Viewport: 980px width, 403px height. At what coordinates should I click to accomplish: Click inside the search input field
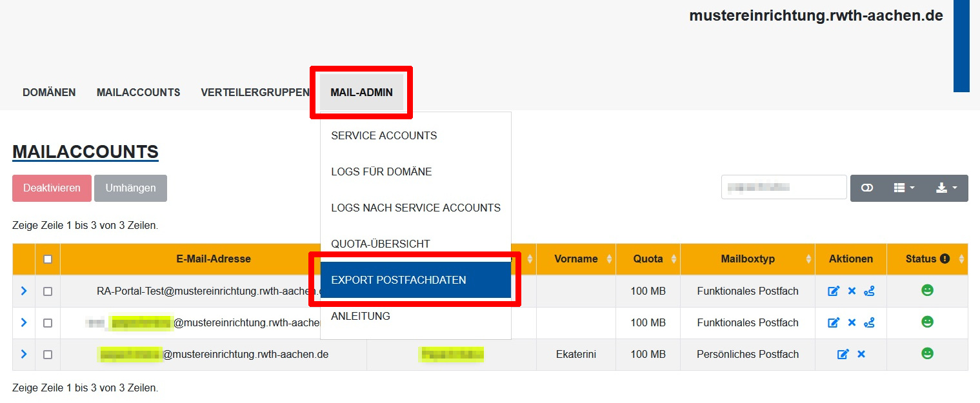point(783,186)
